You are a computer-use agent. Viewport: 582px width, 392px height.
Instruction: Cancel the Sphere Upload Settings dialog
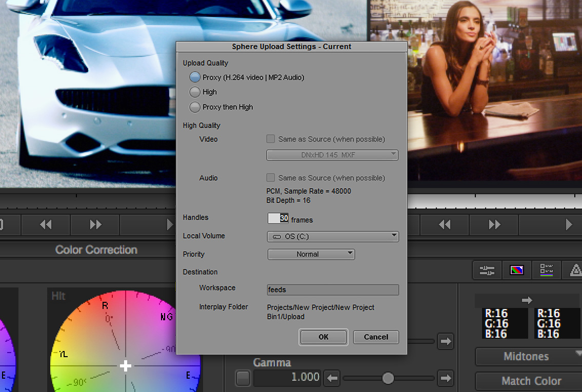click(x=376, y=337)
